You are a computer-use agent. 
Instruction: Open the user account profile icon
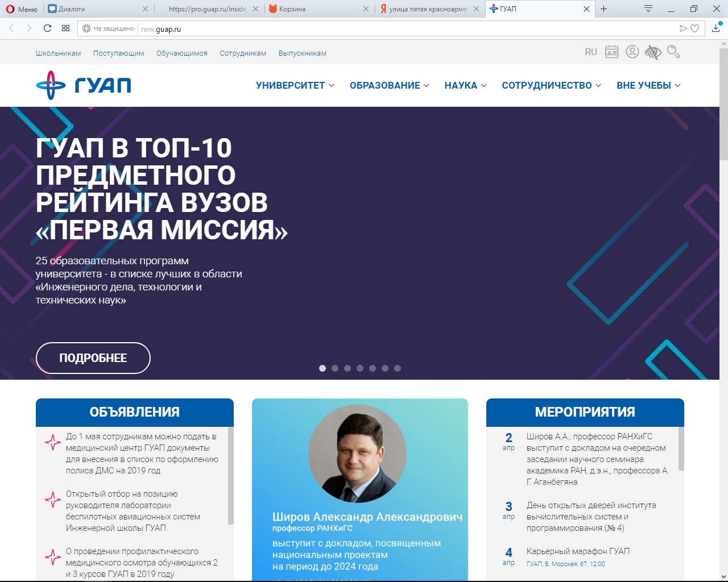tap(632, 52)
